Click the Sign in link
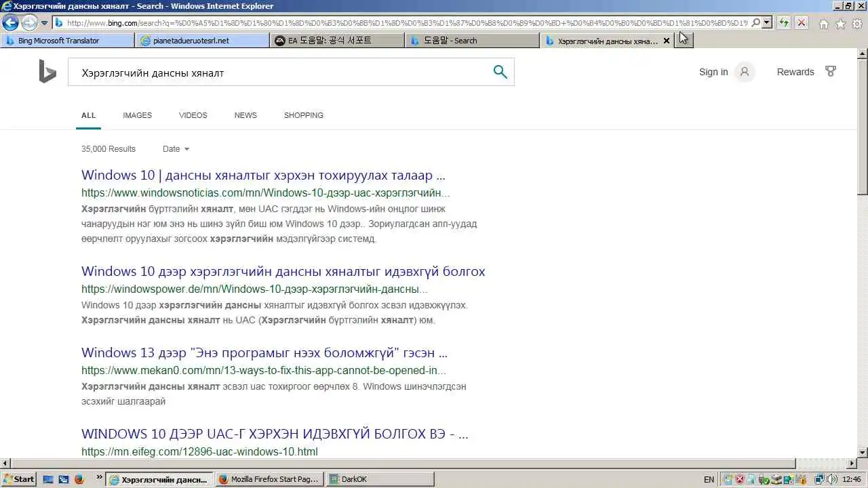The width and height of the screenshot is (868, 488). pos(713,72)
